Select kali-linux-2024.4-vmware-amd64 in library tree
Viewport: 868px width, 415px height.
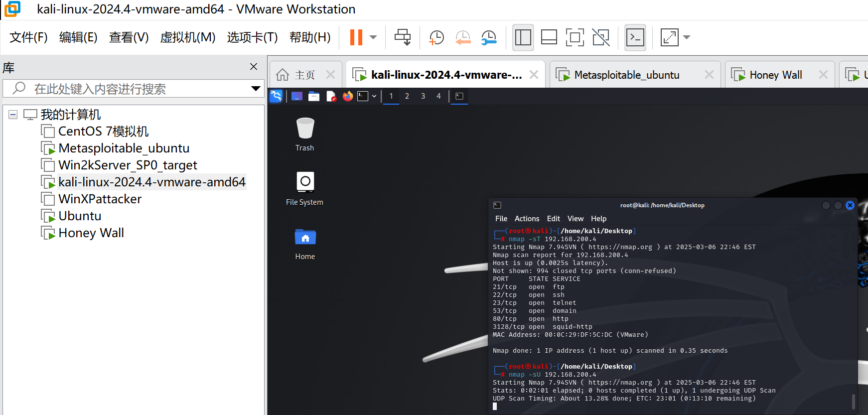(x=152, y=182)
